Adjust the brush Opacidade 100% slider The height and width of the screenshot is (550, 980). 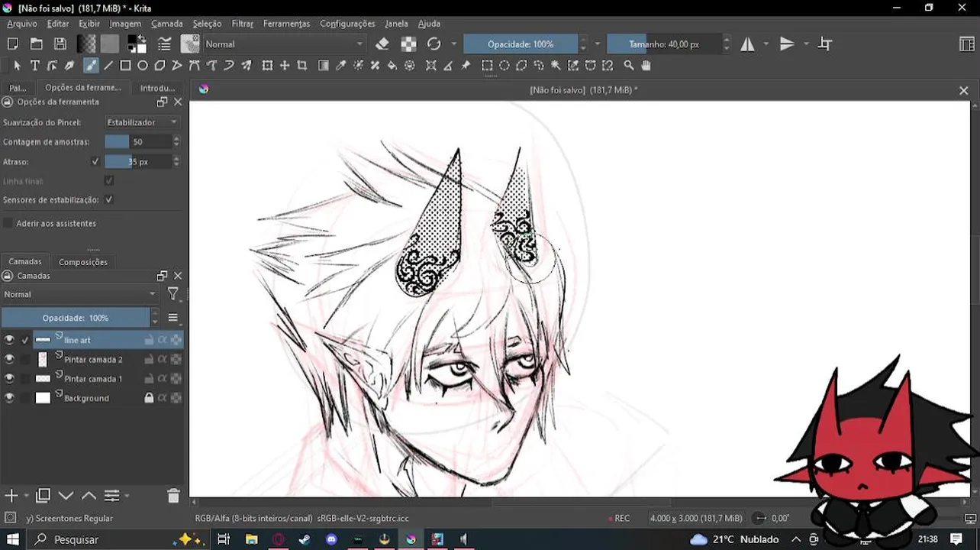click(521, 44)
